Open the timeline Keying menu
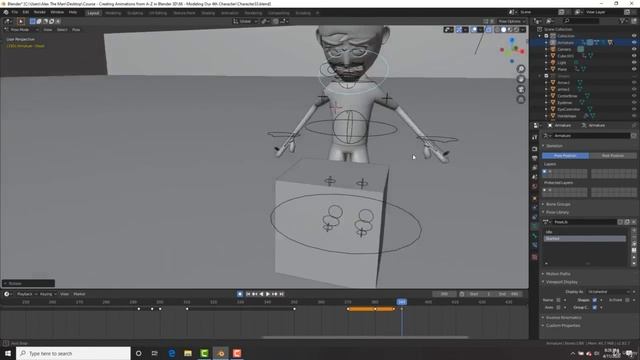The image size is (640, 360). [x=47, y=294]
